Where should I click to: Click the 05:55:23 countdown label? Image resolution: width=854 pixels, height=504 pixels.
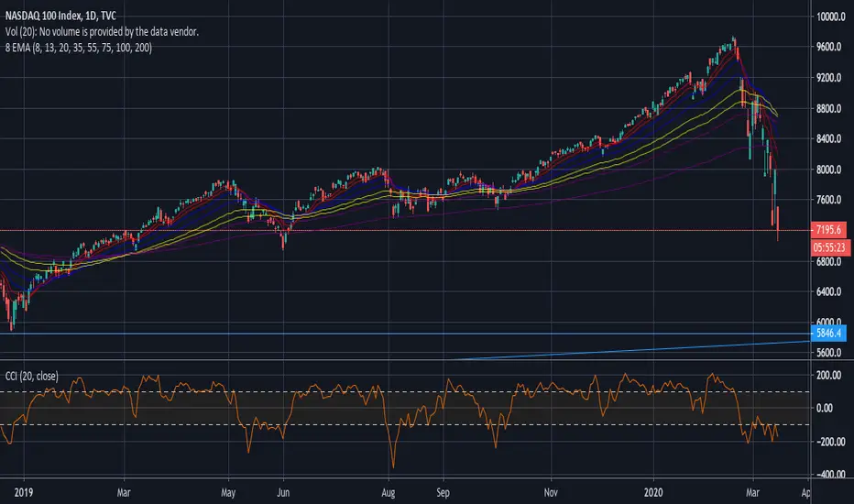click(x=829, y=247)
